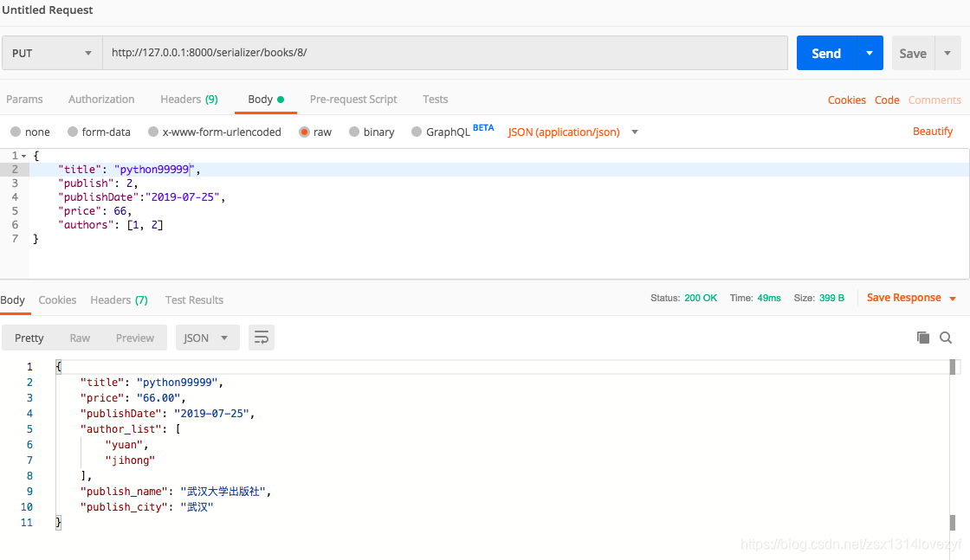Screen dimensions: 970x560
Task: Send the PUT request
Action: click(826, 53)
